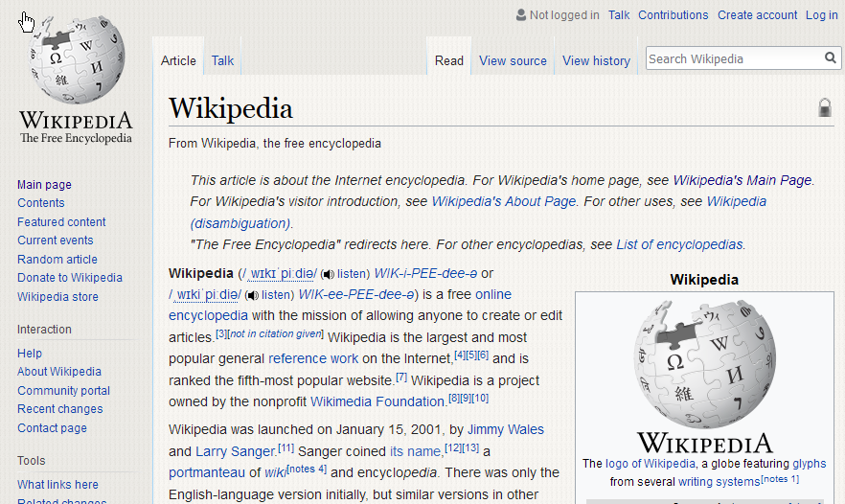Jump to citation [7]

(401, 378)
